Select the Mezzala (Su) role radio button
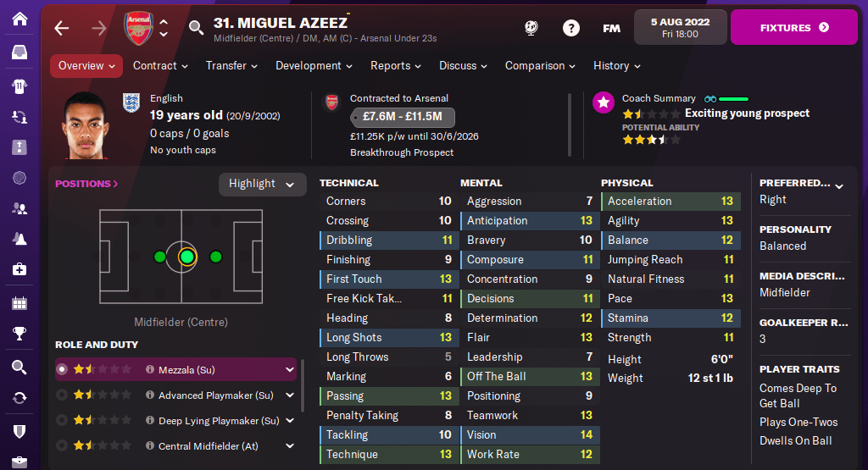 [62, 369]
